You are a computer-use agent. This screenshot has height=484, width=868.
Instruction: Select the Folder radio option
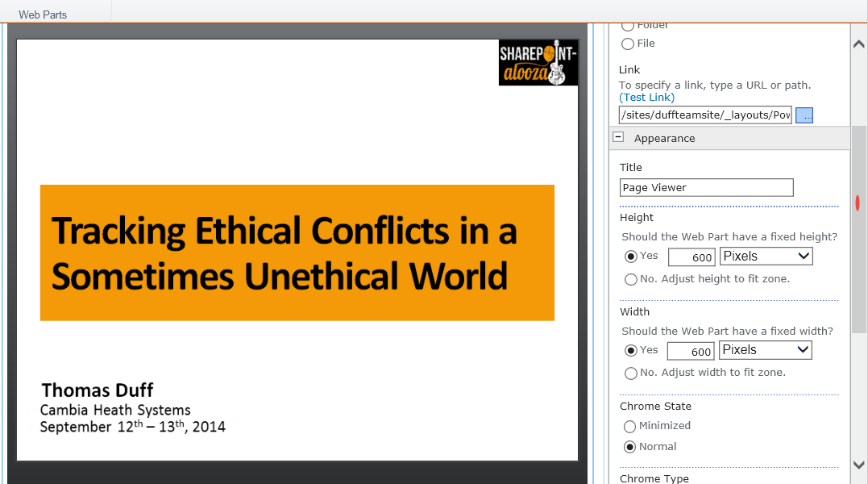[628, 26]
